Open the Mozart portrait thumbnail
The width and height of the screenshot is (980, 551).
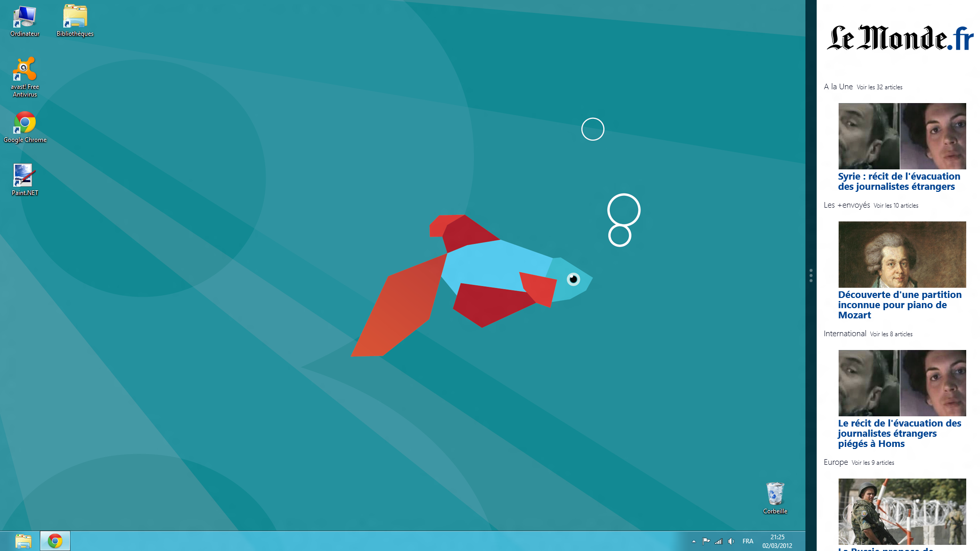tap(902, 255)
